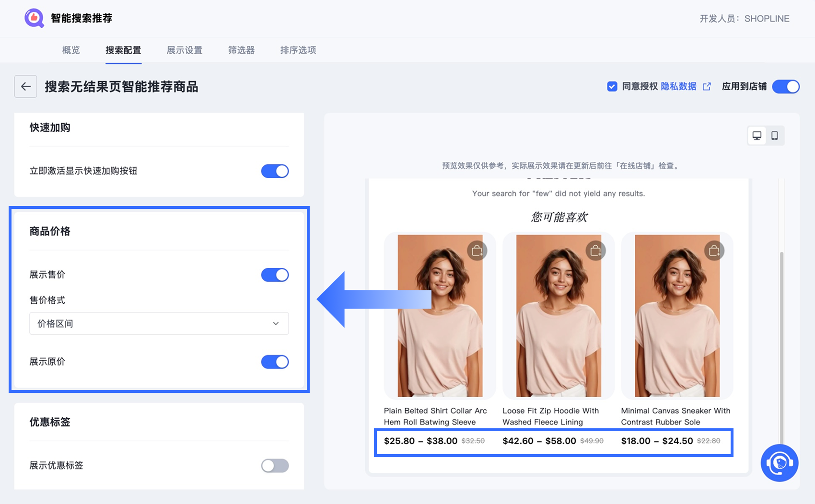The image size is (815, 504).
Task: Click the original price $49.90
Action: coord(592,441)
